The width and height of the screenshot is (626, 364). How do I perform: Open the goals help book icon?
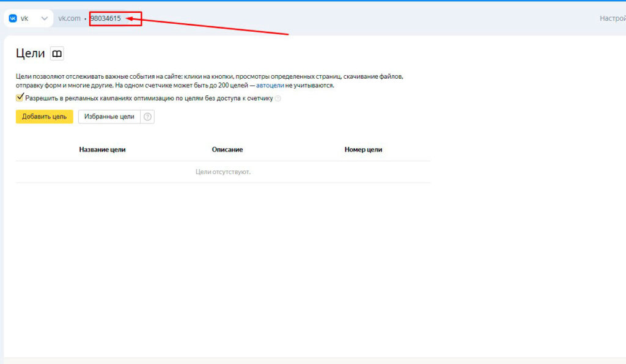57,53
